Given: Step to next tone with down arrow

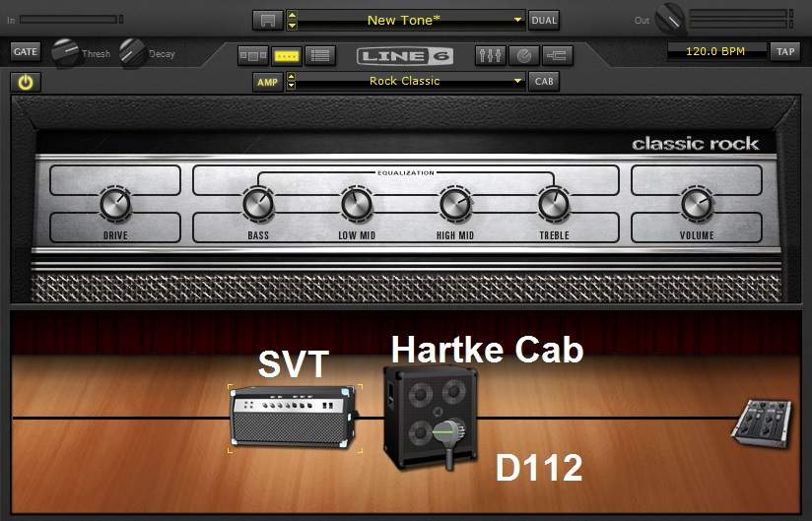Looking at the screenshot, I should (x=292, y=25).
